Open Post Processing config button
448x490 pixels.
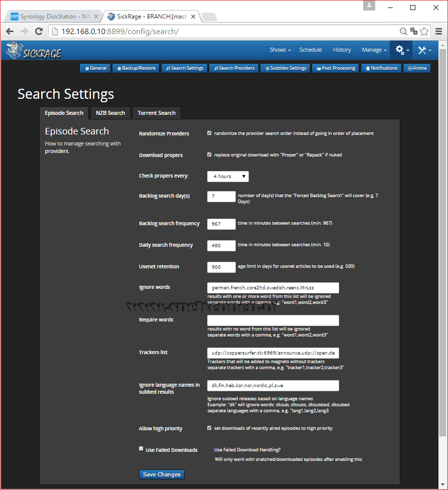tap(336, 68)
